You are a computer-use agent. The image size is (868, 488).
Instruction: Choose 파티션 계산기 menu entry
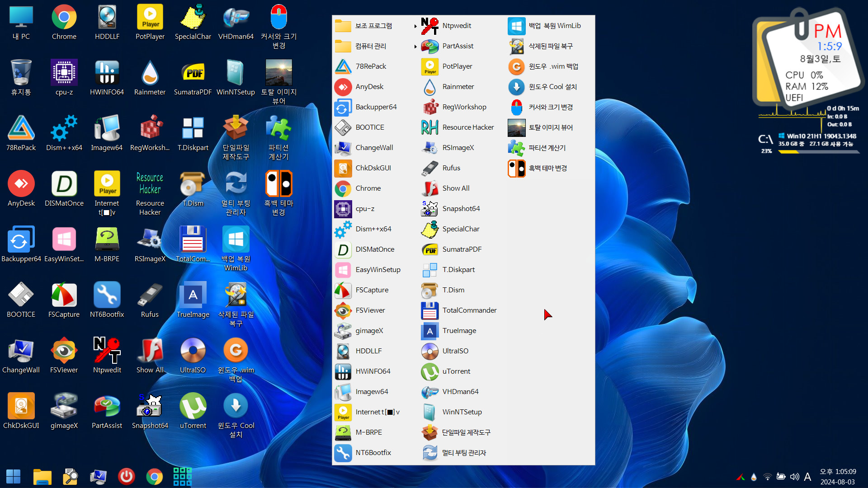tap(550, 148)
